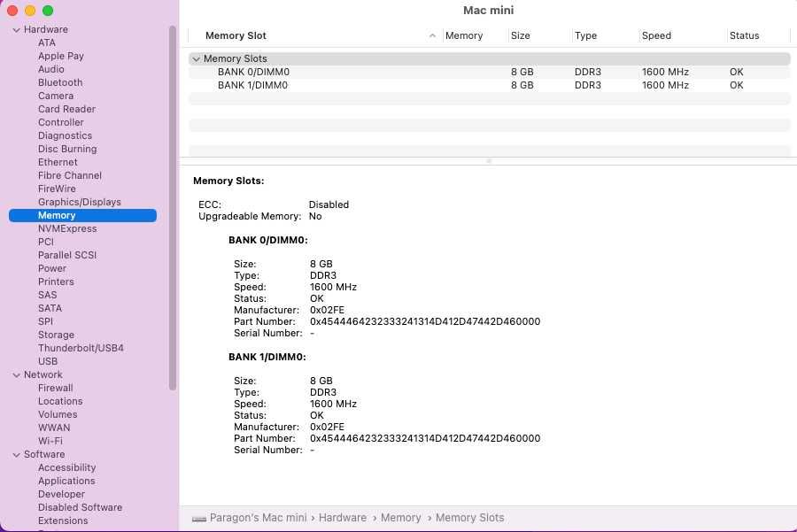Viewport: 797px width, 532px height.
Task: Select PCI in the sidebar
Action: coord(46,242)
